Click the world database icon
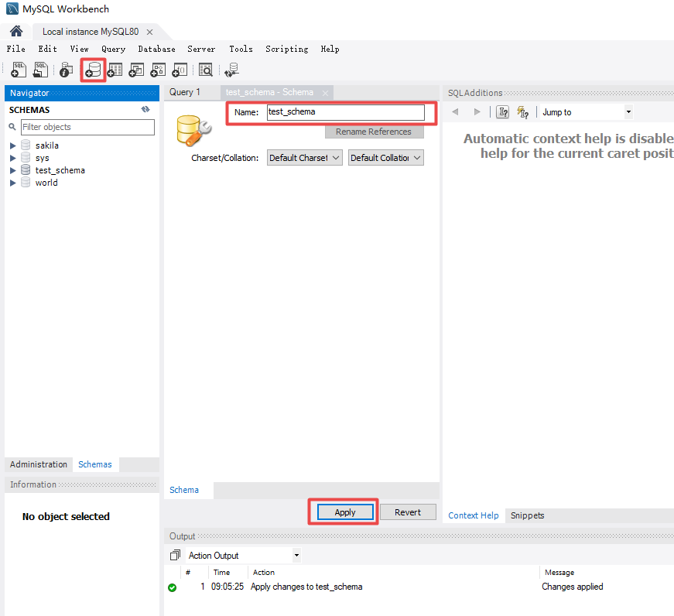Viewport: 674px width, 616px height. [x=26, y=183]
